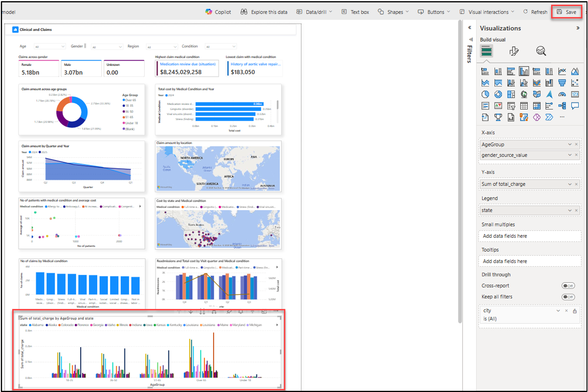This screenshot has width=588, height=392.
Task: Open the Shapes menu
Action: point(393,12)
